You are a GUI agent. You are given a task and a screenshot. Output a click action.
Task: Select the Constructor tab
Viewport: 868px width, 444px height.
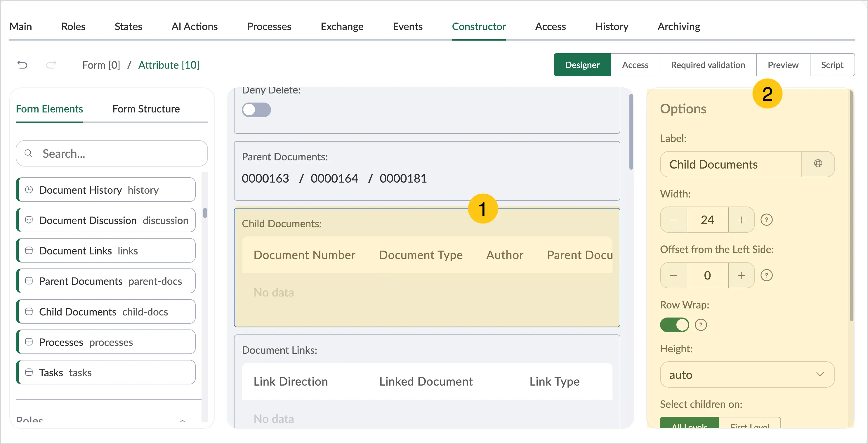click(x=479, y=26)
